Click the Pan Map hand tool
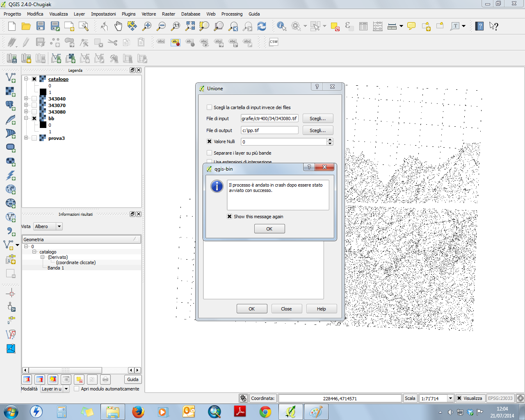Viewport: 525px width, 420px height. [x=118, y=27]
